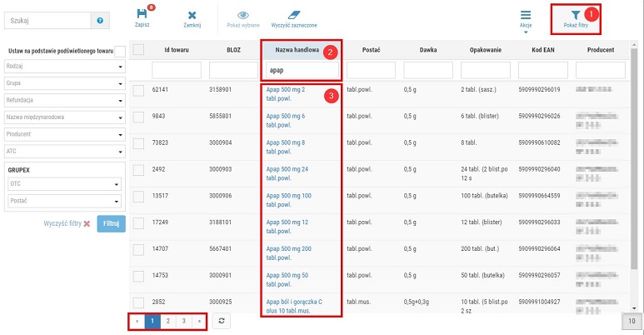
Task: Open Apap 500 mg 2 tabl.powl. link
Action: (x=286, y=94)
